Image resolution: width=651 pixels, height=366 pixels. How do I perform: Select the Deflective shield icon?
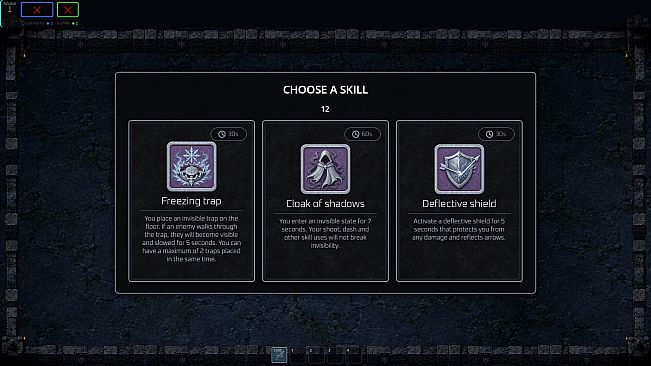(x=459, y=169)
